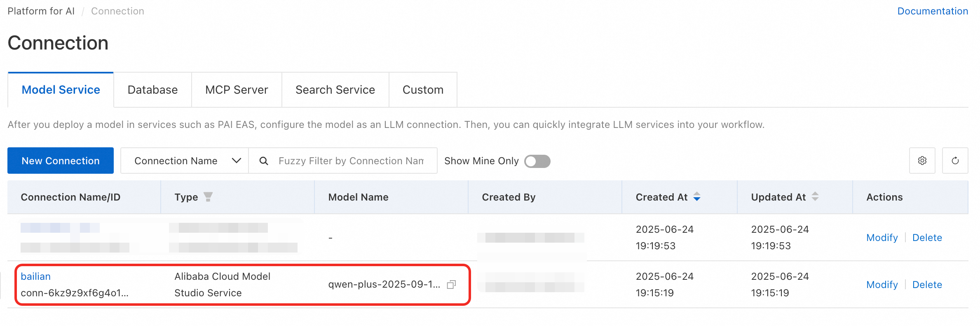The width and height of the screenshot is (980, 326).
Task: Click the search magnifier icon
Action: tap(264, 161)
